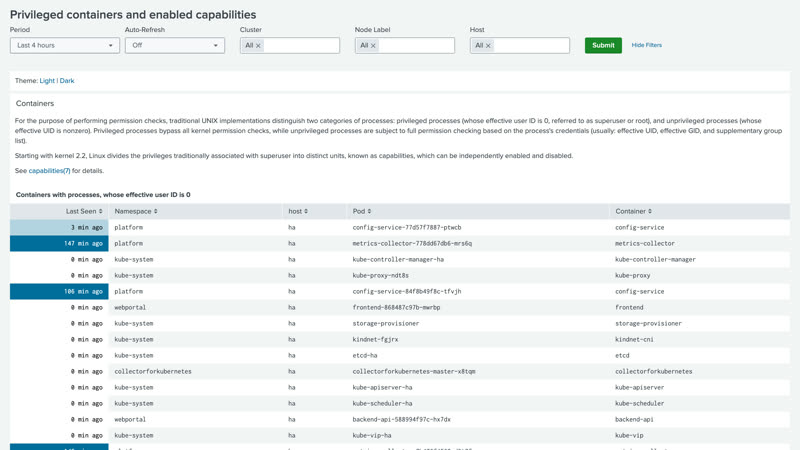Viewport: 800px width, 450px height.
Task: Select the '147 min ago' Last Seen cell
Action: point(59,243)
